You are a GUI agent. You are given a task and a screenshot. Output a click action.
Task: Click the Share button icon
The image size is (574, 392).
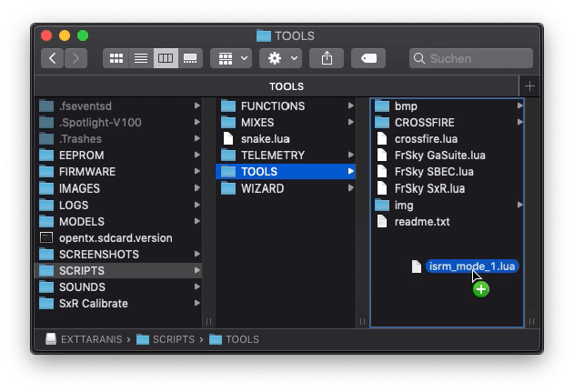point(327,58)
